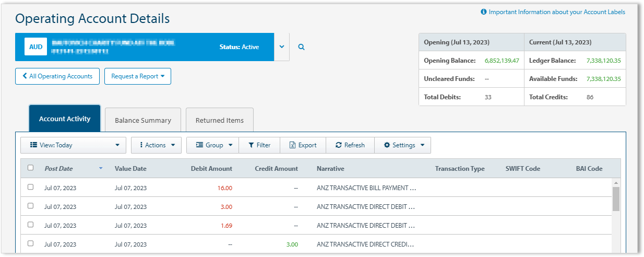This screenshot has width=644, height=257.
Task: Open the Returned Items tab
Action: (x=219, y=120)
